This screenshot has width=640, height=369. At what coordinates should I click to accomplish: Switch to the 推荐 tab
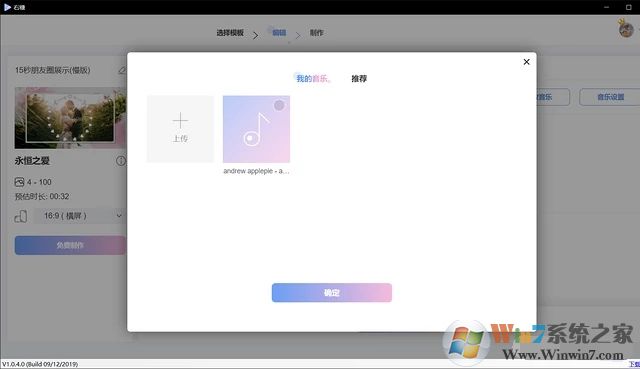(x=359, y=78)
